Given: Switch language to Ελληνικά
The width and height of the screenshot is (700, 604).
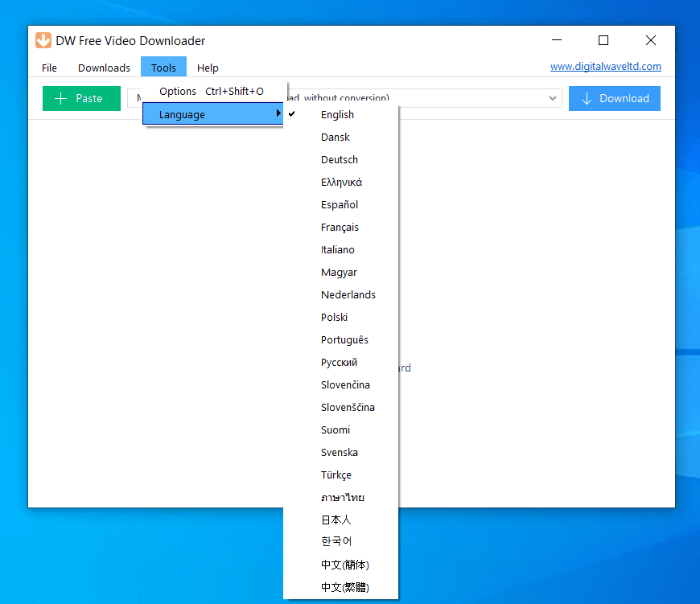Looking at the screenshot, I should point(340,182).
